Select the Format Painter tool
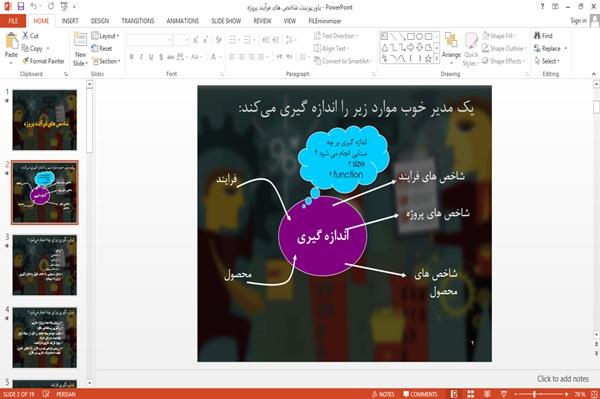The height and width of the screenshot is (399, 600). coord(43,61)
